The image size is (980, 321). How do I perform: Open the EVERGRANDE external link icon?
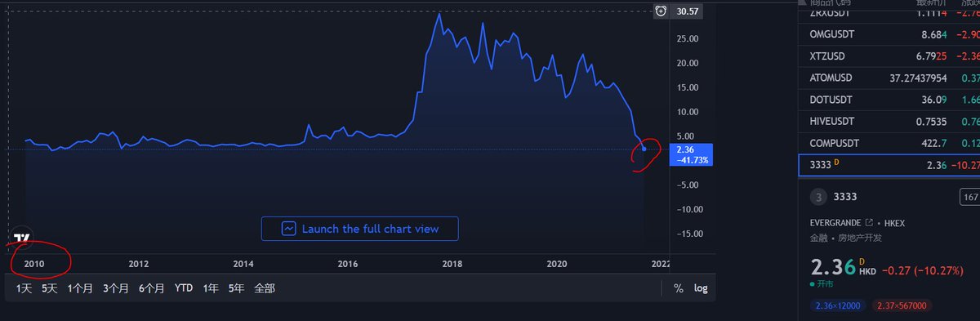coord(869,222)
